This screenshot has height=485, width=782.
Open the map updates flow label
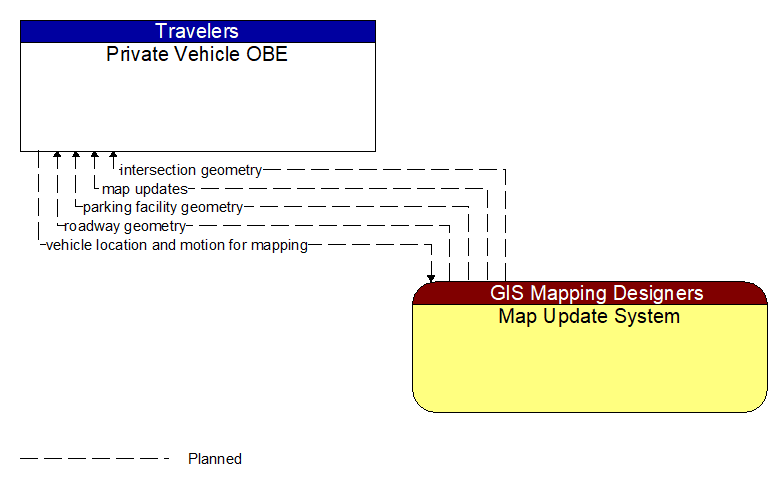[x=144, y=189]
